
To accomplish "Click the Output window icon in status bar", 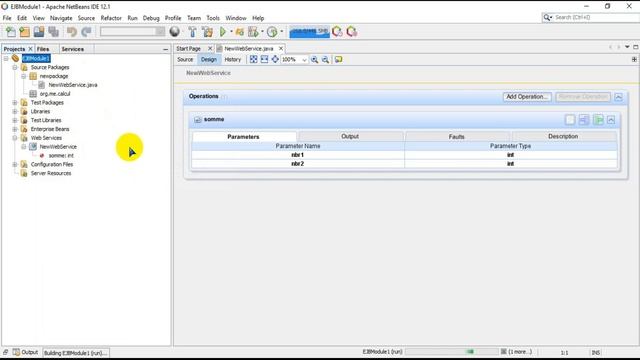I will point(16,352).
